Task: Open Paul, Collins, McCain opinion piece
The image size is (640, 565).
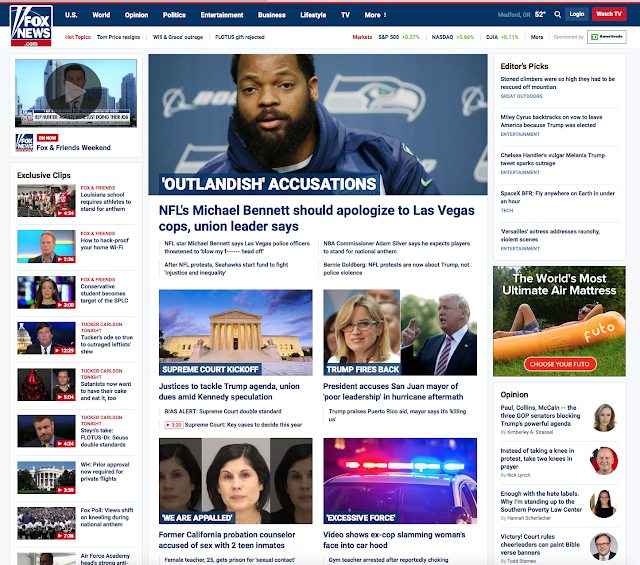Action: (x=540, y=416)
